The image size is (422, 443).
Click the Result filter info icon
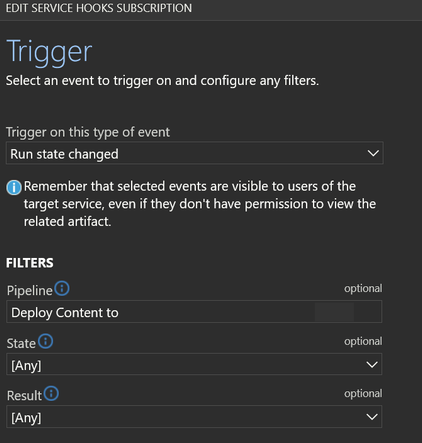pos(51,393)
